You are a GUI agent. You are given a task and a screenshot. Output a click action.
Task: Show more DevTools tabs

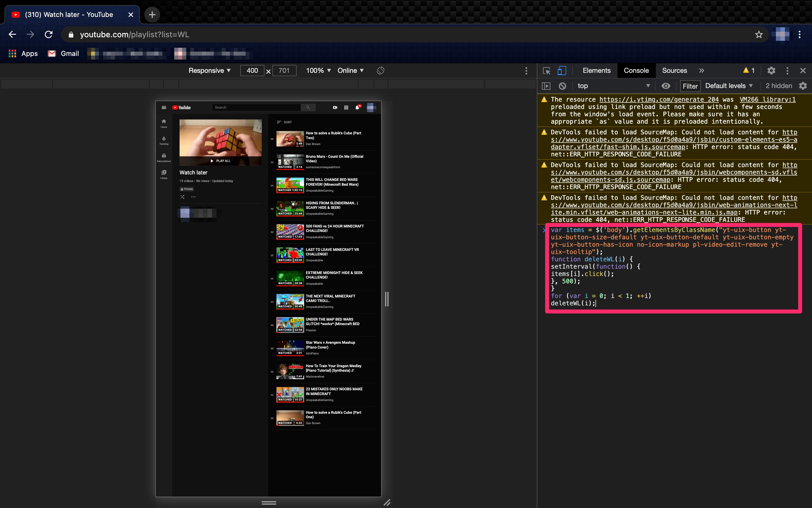point(701,71)
